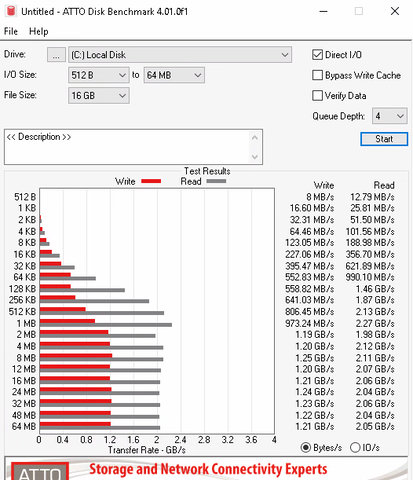Click the ATTO logo in the banner
413x480 pixels.
[x=40, y=471]
